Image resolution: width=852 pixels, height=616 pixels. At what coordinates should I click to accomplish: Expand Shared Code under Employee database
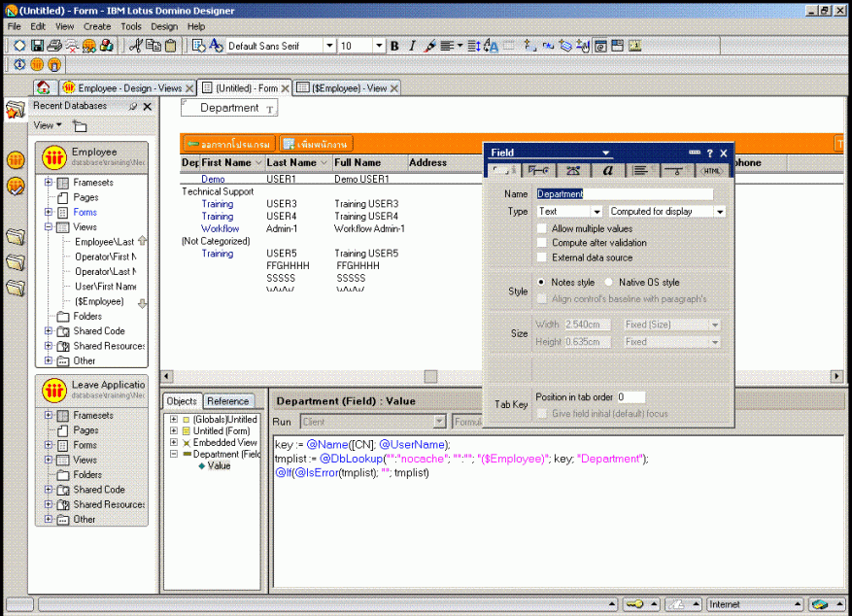click(x=49, y=330)
